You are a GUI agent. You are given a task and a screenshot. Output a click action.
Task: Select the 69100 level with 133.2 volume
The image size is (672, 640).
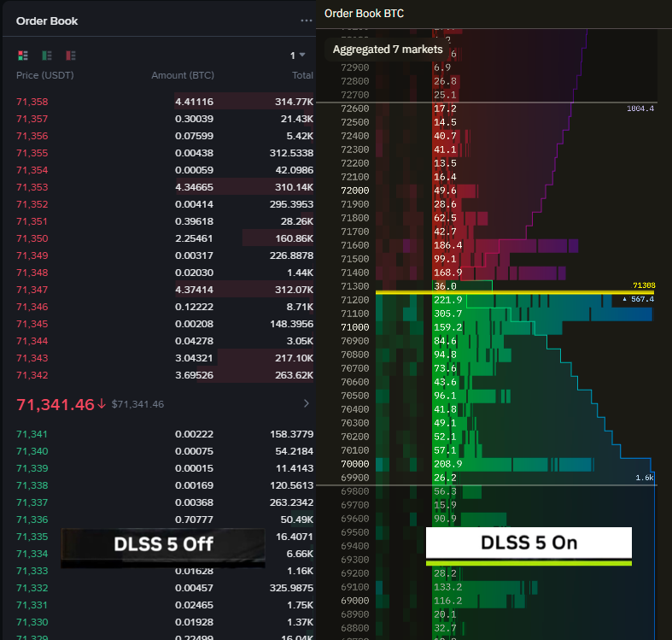pyautogui.click(x=355, y=587)
